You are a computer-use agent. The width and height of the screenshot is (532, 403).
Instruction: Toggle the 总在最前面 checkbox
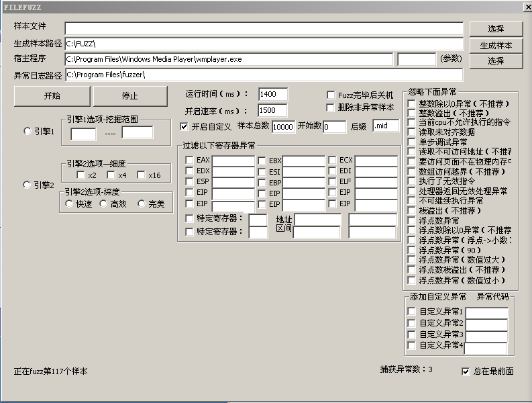[x=466, y=371]
